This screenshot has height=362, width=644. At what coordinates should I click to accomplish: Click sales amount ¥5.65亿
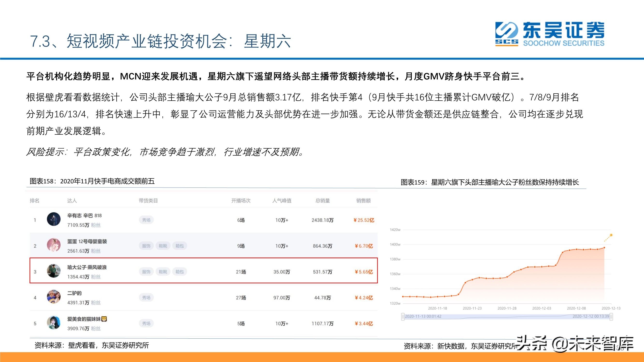(364, 272)
